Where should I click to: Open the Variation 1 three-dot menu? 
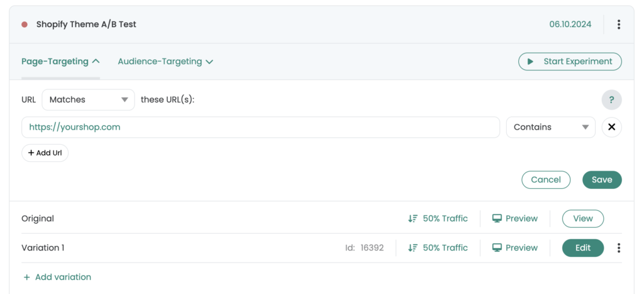point(619,248)
